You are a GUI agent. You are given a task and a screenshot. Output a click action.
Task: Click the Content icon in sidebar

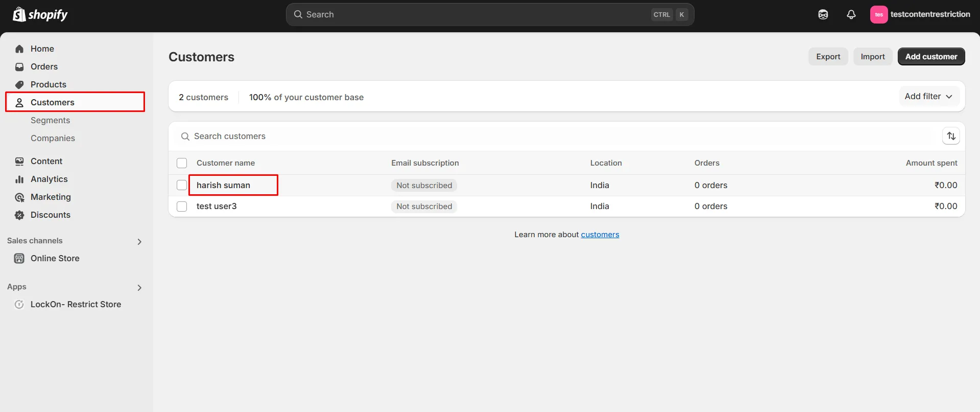19,162
